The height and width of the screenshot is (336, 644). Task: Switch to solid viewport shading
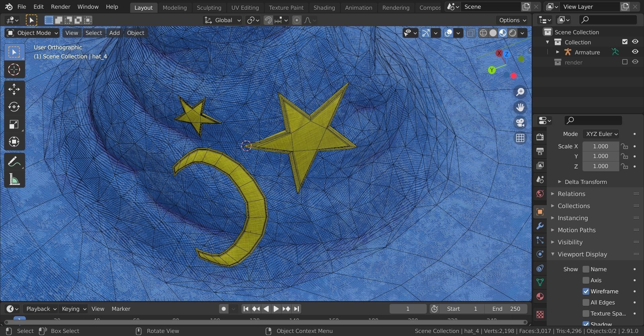click(x=493, y=33)
